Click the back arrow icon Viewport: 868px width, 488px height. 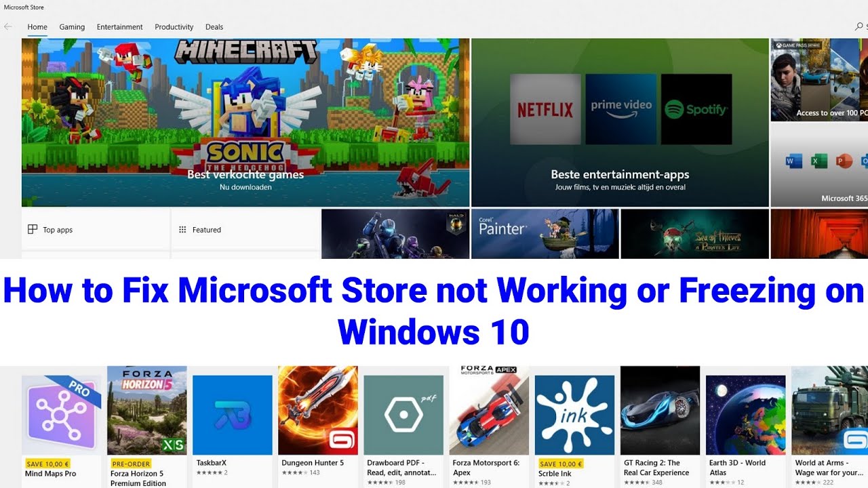click(x=8, y=27)
